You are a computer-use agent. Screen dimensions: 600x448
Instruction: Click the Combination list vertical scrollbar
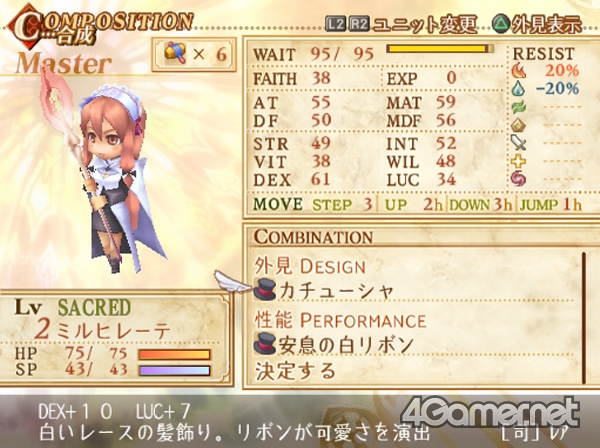[584, 317]
